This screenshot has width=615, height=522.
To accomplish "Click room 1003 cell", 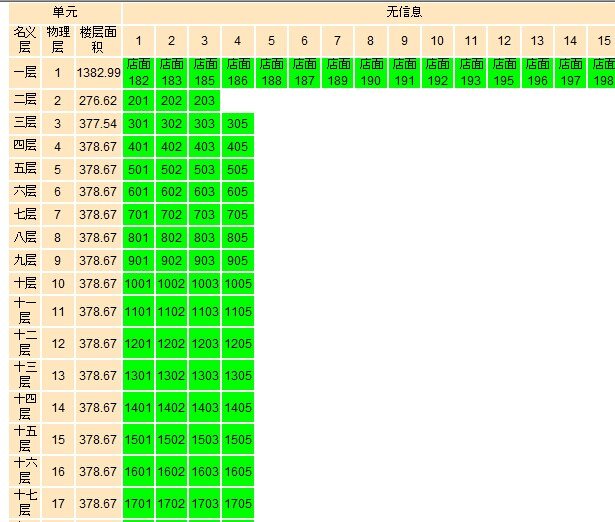I will pyautogui.click(x=204, y=284).
